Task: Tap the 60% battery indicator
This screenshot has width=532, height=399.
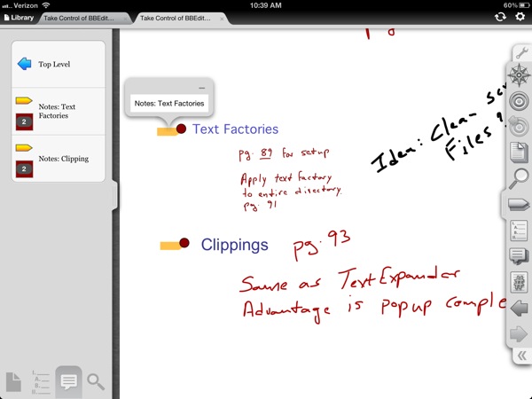Action: coord(517,5)
